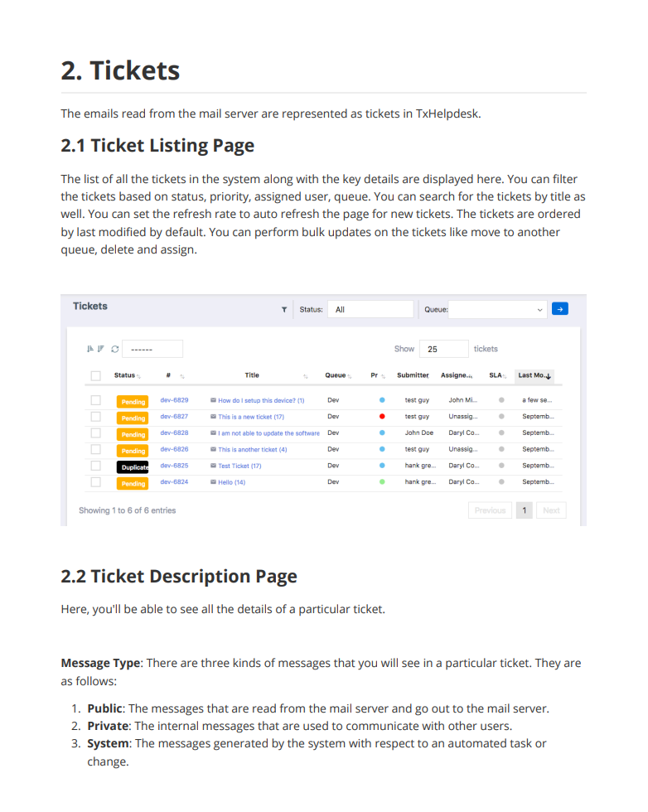Click 'John Doe' submitter cell
The width and height of the screenshot is (648, 812).
[419, 433]
